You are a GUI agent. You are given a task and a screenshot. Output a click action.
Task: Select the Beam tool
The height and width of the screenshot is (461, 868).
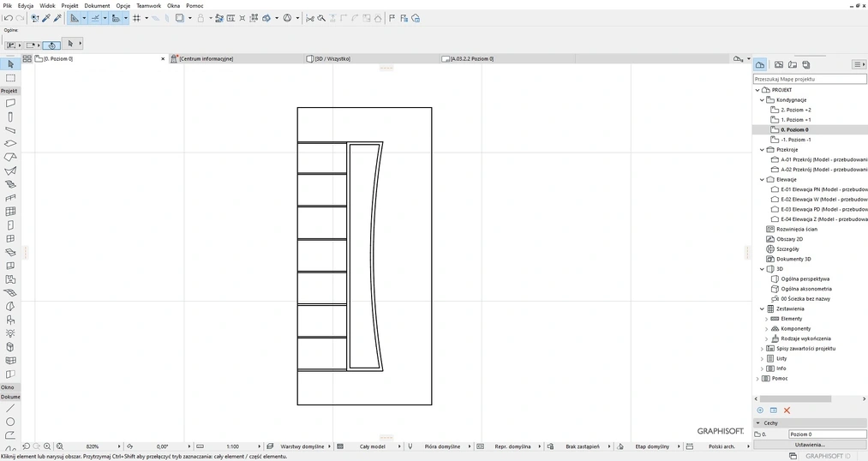tap(10, 130)
